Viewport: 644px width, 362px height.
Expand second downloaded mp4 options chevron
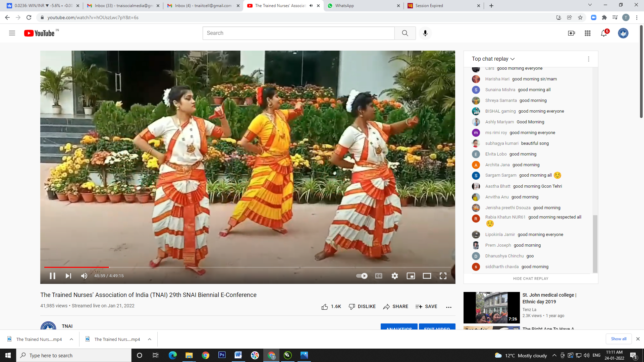[150, 339]
